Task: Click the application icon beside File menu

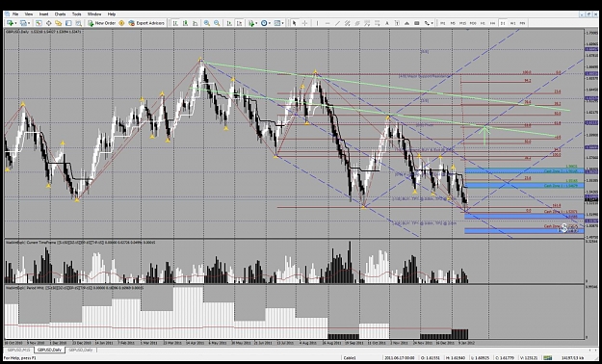Action: [7, 14]
